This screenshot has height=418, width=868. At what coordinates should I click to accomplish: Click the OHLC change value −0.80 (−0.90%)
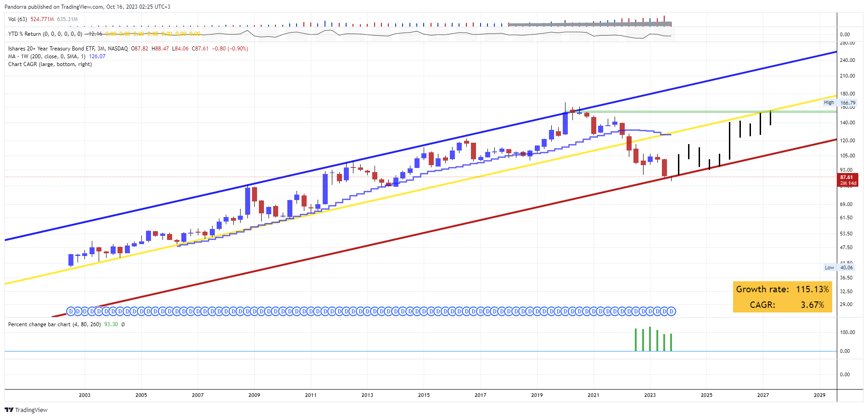pos(230,49)
